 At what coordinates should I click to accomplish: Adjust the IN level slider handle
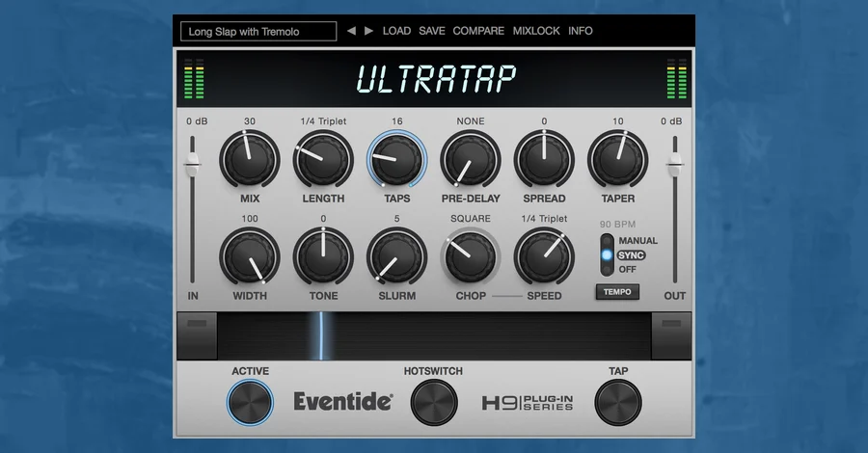[x=192, y=164]
